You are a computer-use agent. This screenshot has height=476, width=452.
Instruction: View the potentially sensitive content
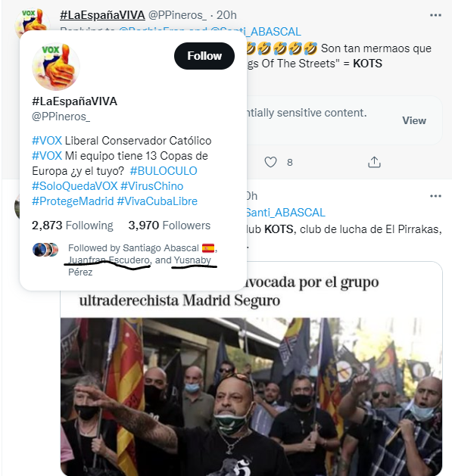414,120
